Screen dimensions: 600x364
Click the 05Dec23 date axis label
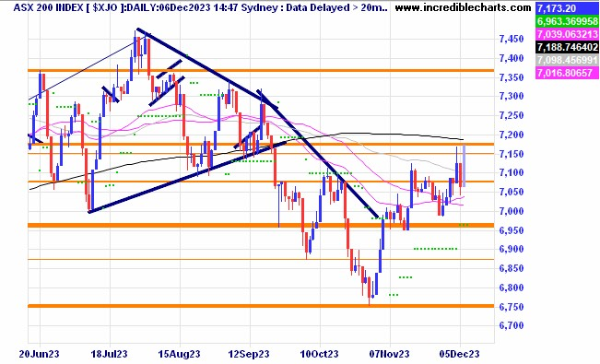(x=459, y=354)
